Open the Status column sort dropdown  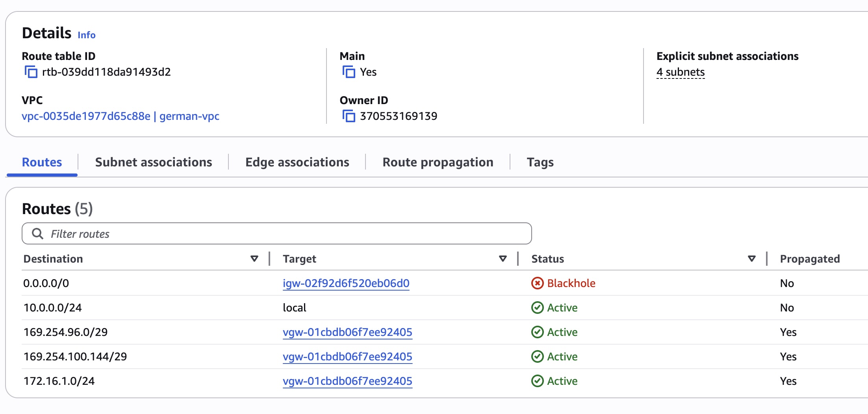click(751, 259)
